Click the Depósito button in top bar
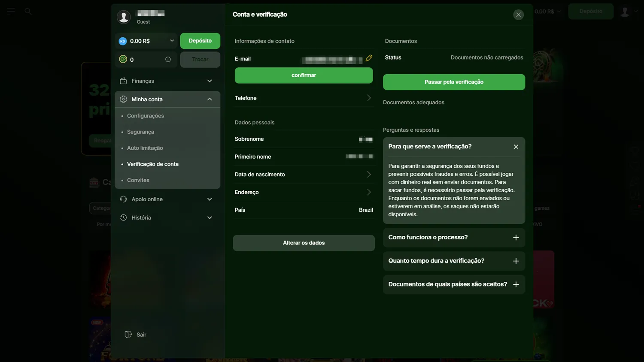 (591, 12)
